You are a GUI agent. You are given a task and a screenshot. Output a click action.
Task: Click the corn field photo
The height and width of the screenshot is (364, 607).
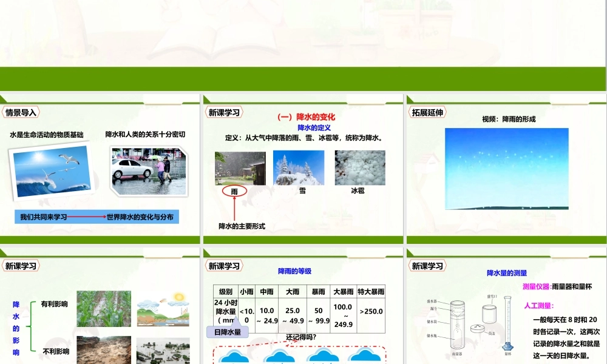tap(103, 309)
